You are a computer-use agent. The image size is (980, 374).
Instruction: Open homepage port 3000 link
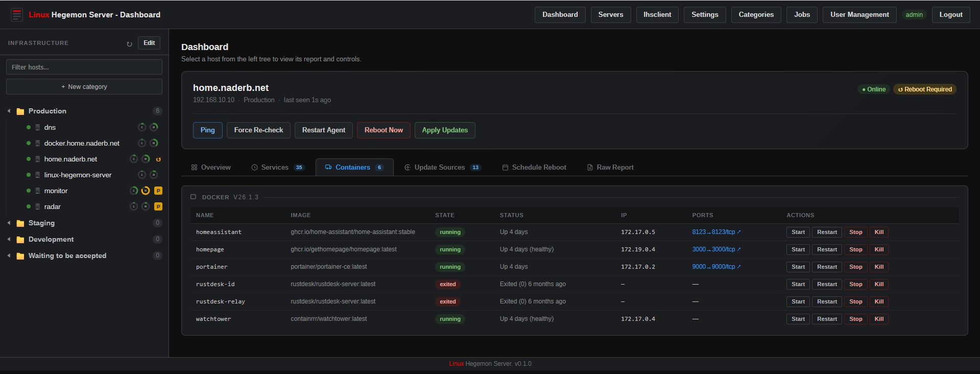[716, 249]
